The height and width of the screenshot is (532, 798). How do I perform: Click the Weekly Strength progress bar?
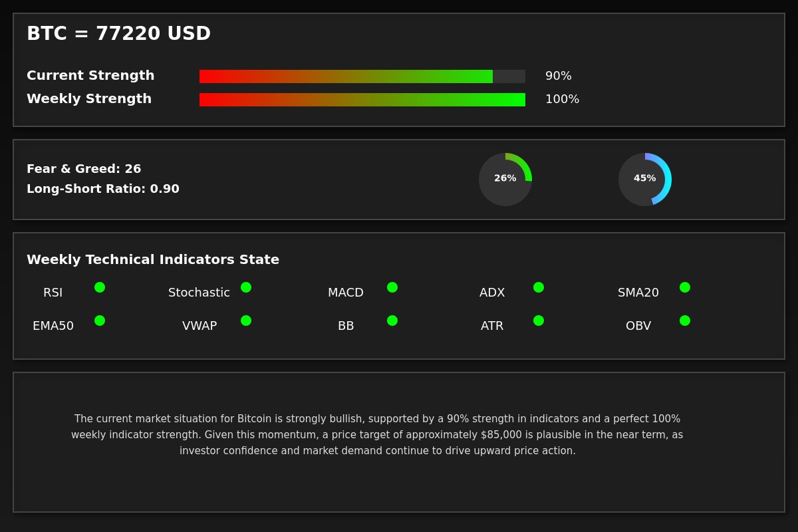pyautogui.click(x=362, y=100)
